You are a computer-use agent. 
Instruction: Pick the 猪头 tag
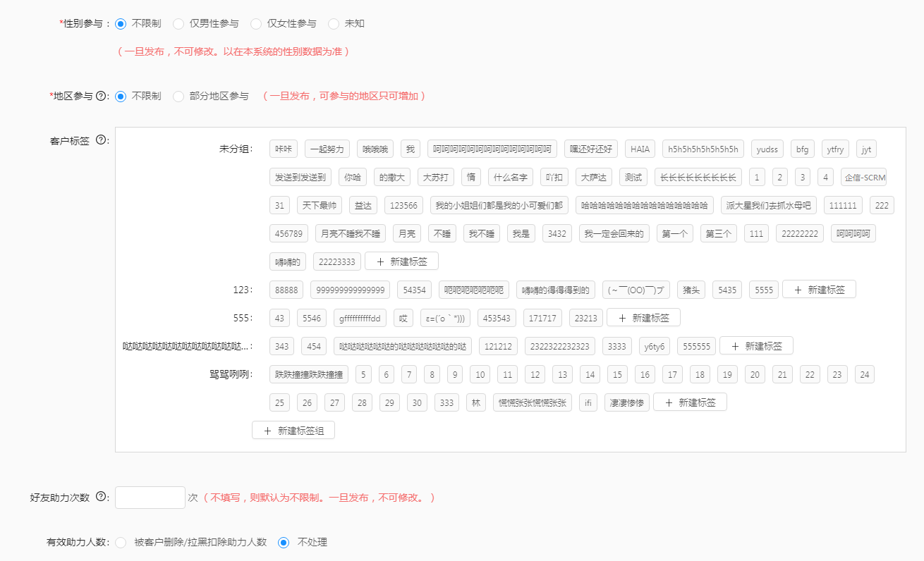tap(691, 290)
